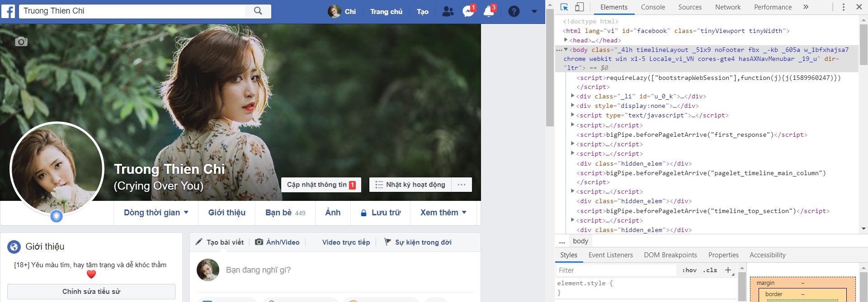Click the Styles Filter input

[617, 270]
